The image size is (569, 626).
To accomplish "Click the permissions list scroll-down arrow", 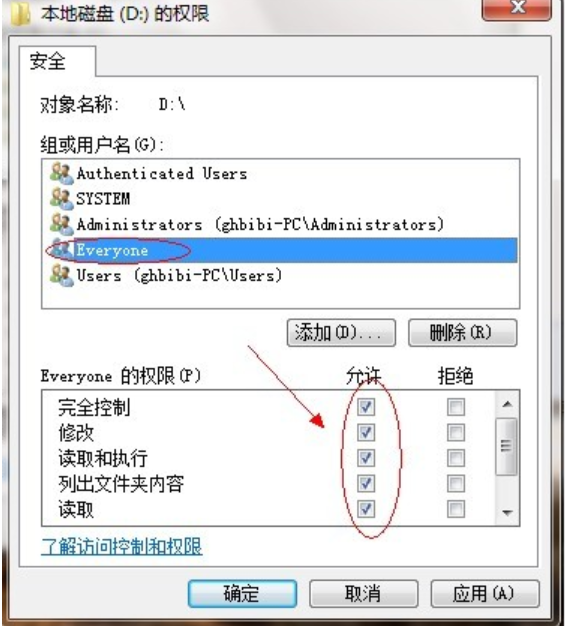I will [507, 513].
